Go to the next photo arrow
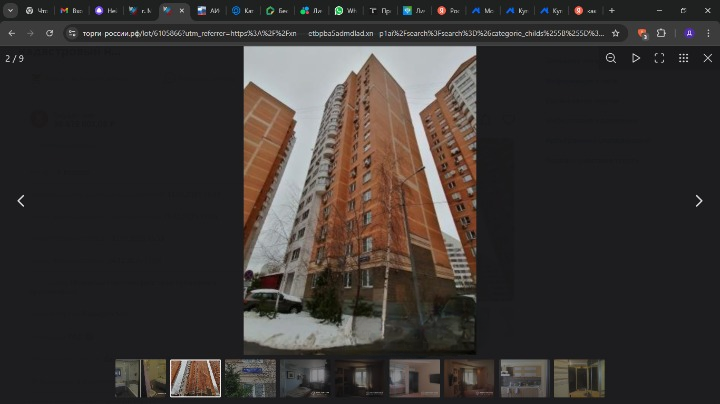The height and width of the screenshot is (404, 720). pyautogui.click(x=698, y=201)
